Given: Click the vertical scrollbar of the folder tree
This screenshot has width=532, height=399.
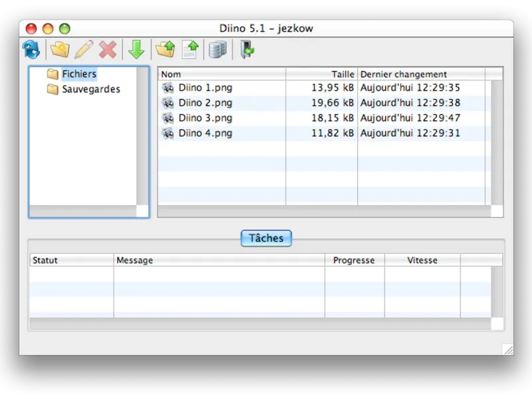Looking at the screenshot, I should (142, 136).
